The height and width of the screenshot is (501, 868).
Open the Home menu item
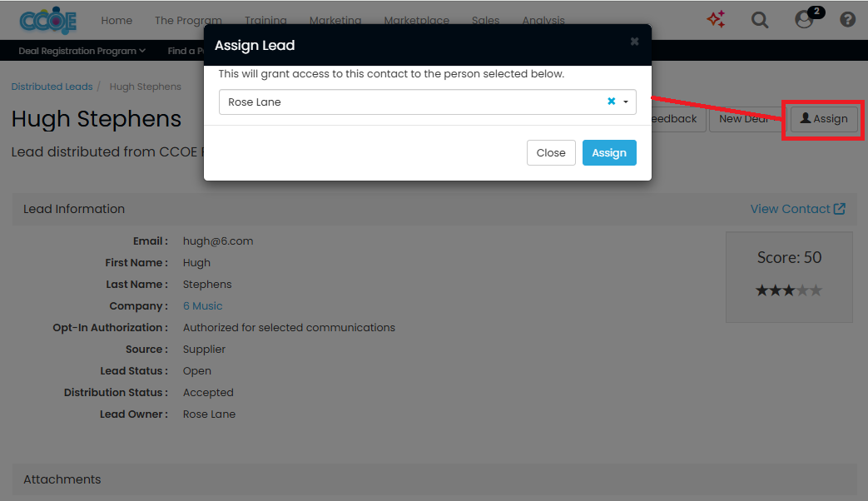click(x=117, y=20)
